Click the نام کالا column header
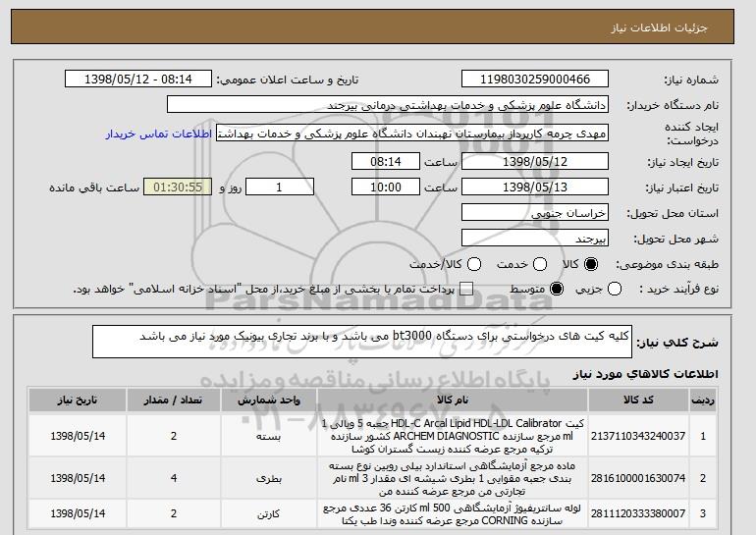Viewport: 756px width, 535px height. coord(453,401)
